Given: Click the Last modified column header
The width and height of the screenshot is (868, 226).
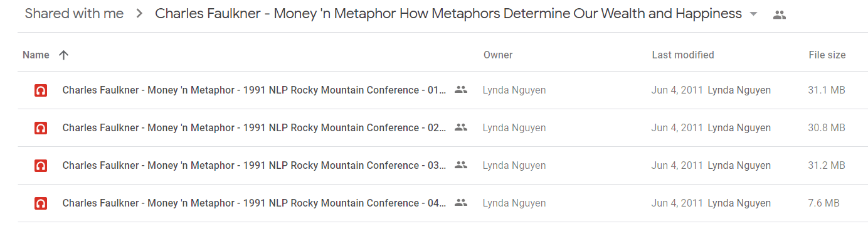Looking at the screenshot, I should coord(683,55).
